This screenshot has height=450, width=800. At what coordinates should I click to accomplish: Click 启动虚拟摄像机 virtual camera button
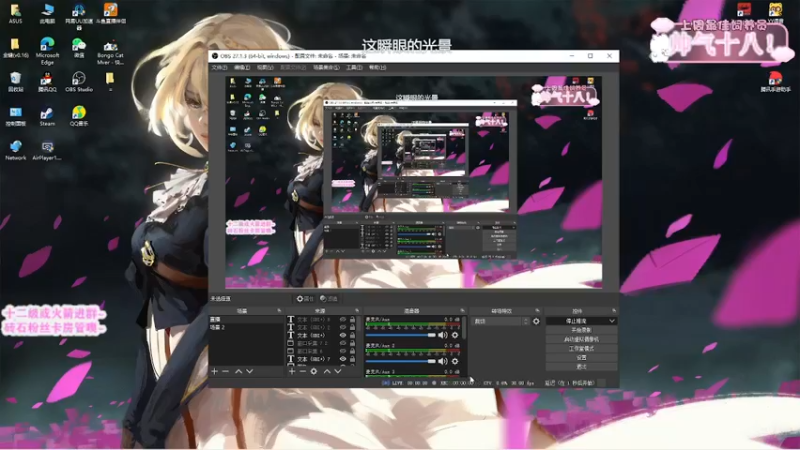[581, 339]
